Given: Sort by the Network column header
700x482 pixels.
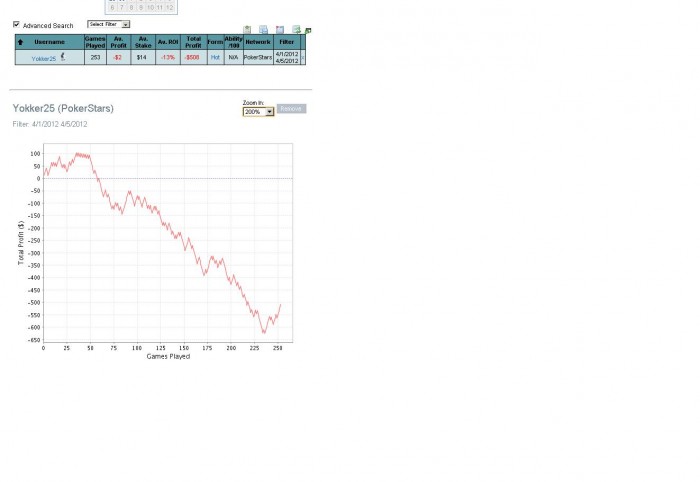Looking at the screenshot, I should (258, 42).
